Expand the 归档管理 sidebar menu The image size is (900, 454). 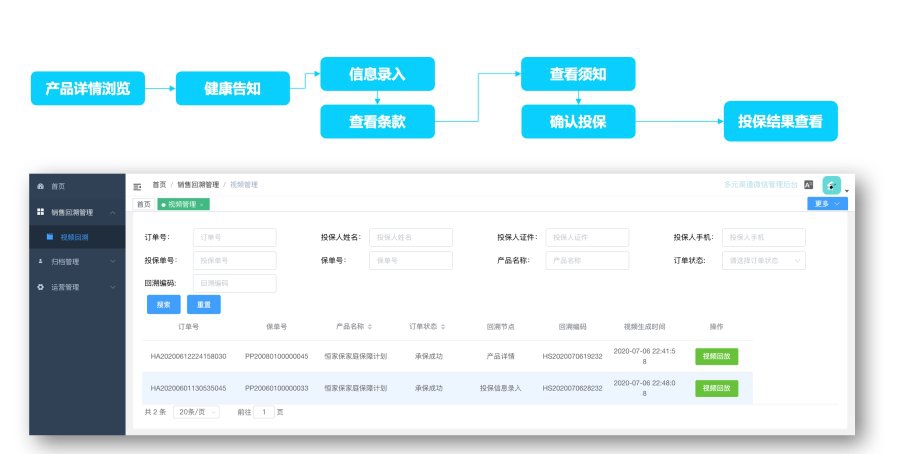click(112, 262)
